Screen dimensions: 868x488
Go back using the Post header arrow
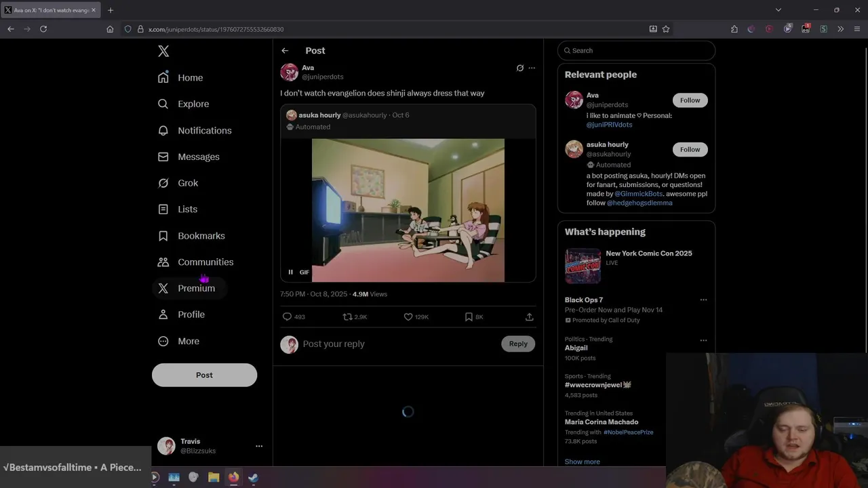[285, 51]
